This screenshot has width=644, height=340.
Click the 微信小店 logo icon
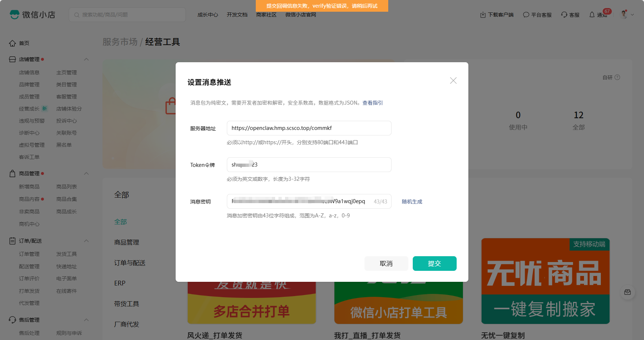15,15
